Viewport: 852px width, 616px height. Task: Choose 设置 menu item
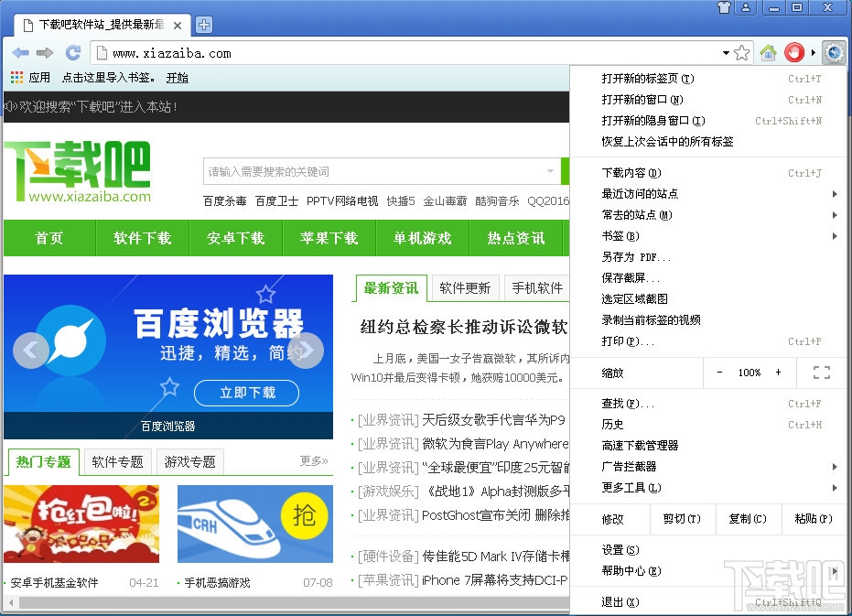[x=708, y=550]
